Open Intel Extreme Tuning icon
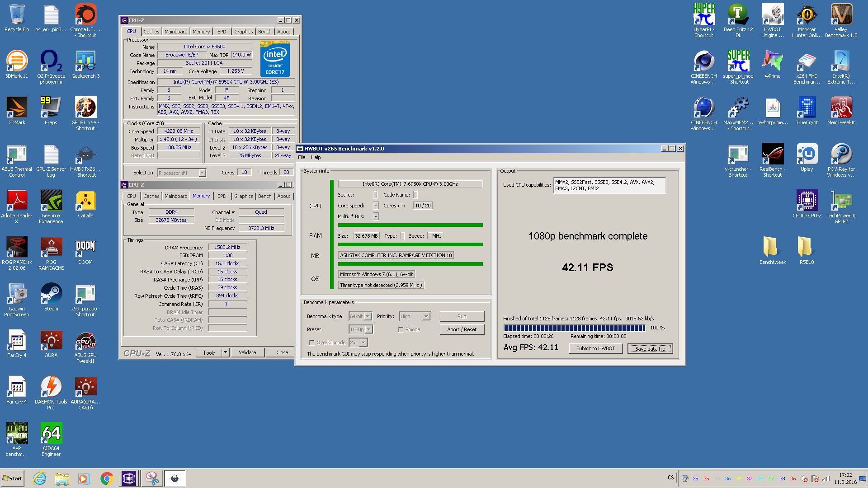The height and width of the screenshot is (488, 868). (x=841, y=67)
